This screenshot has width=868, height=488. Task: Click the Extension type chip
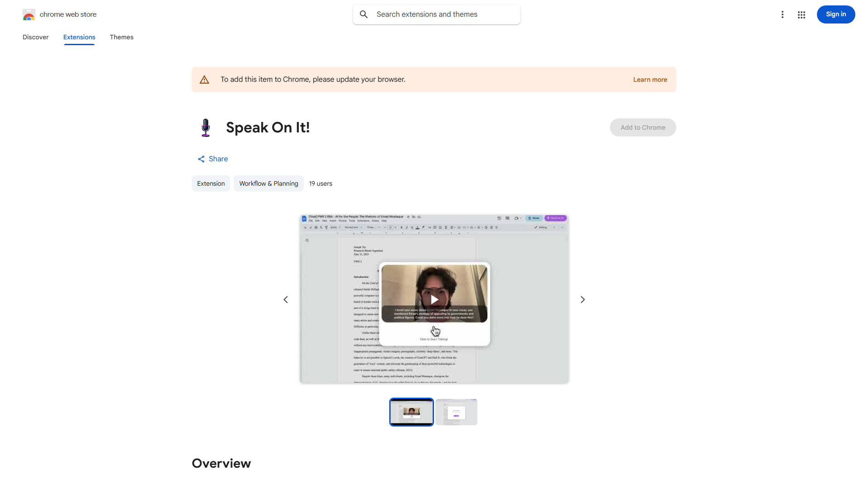tap(211, 184)
